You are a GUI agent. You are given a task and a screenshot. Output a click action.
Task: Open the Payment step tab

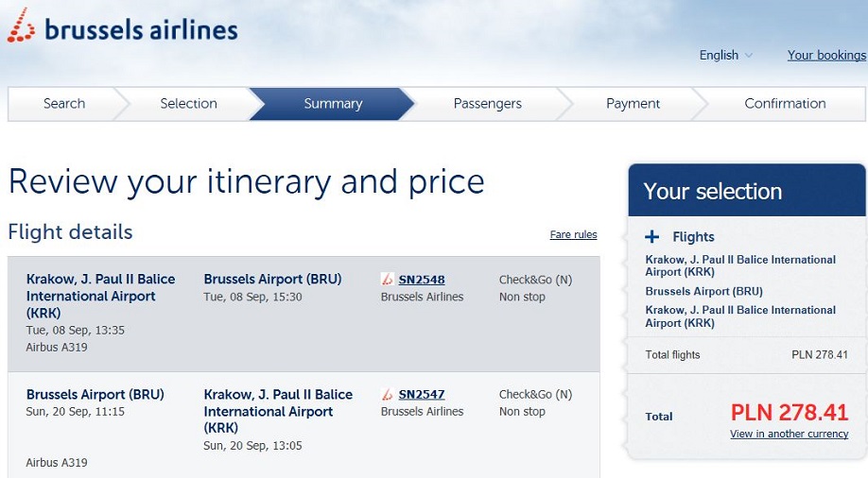[633, 104]
